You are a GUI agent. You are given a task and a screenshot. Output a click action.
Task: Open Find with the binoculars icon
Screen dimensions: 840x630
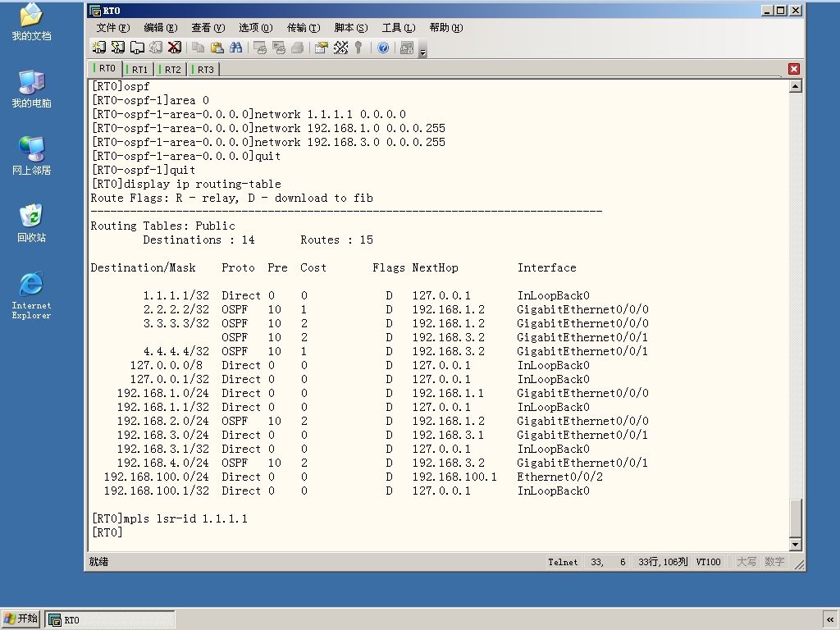click(235, 48)
